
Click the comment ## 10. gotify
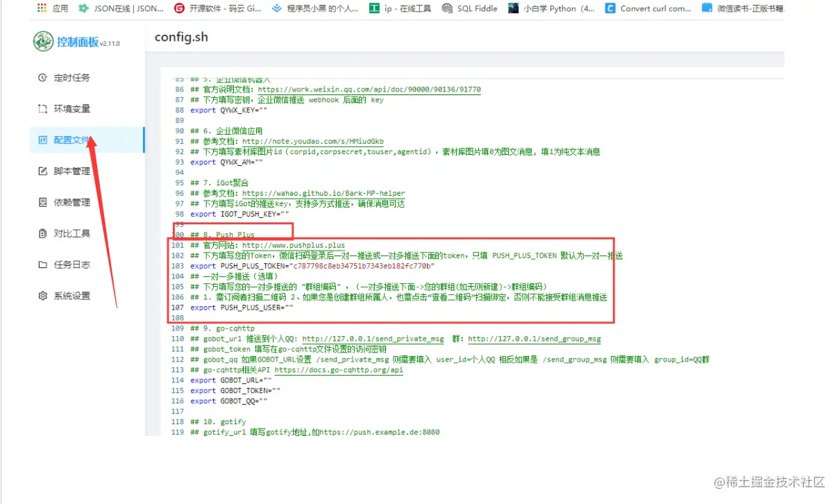[218, 423]
